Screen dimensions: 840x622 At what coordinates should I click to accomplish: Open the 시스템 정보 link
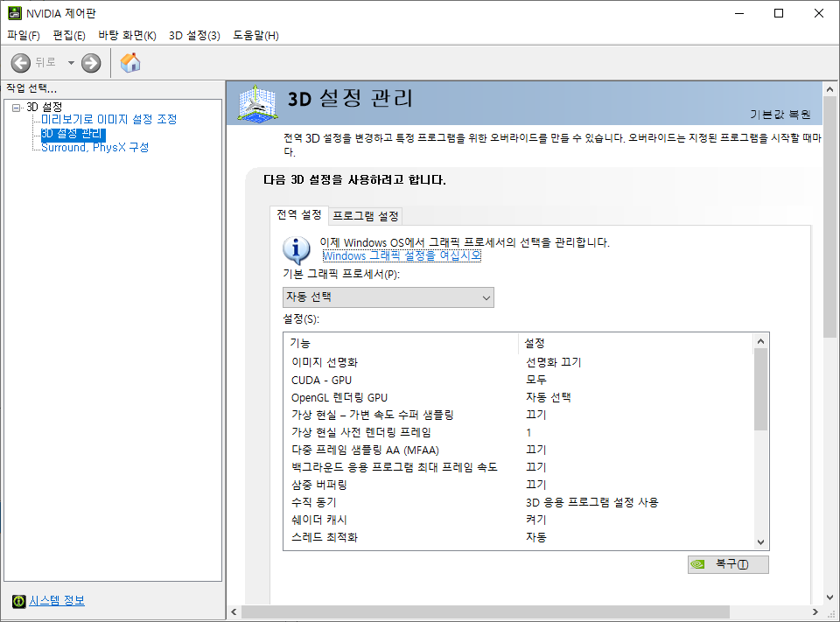pos(57,601)
